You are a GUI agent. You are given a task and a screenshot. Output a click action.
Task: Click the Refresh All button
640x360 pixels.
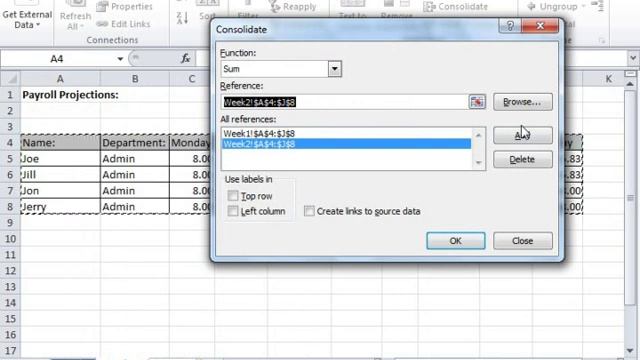tap(75, 16)
